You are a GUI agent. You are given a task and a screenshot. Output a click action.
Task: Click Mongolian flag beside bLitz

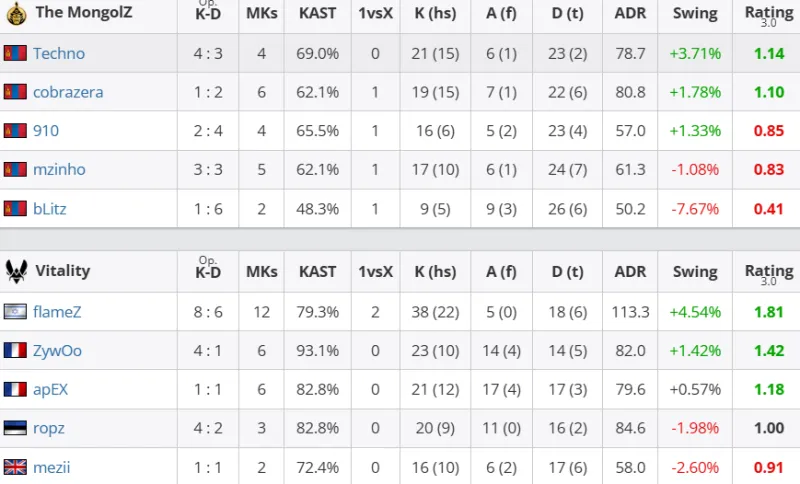(x=15, y=209)
